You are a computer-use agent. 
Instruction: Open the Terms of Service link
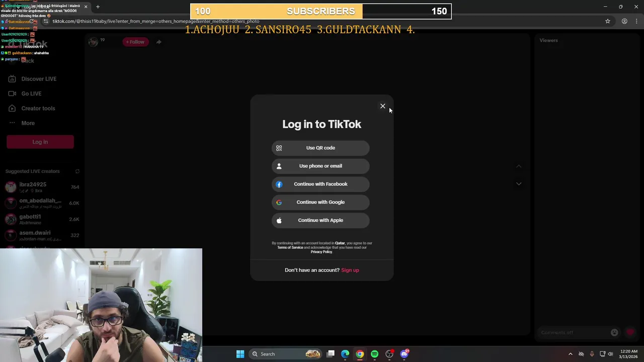(290, 247)
